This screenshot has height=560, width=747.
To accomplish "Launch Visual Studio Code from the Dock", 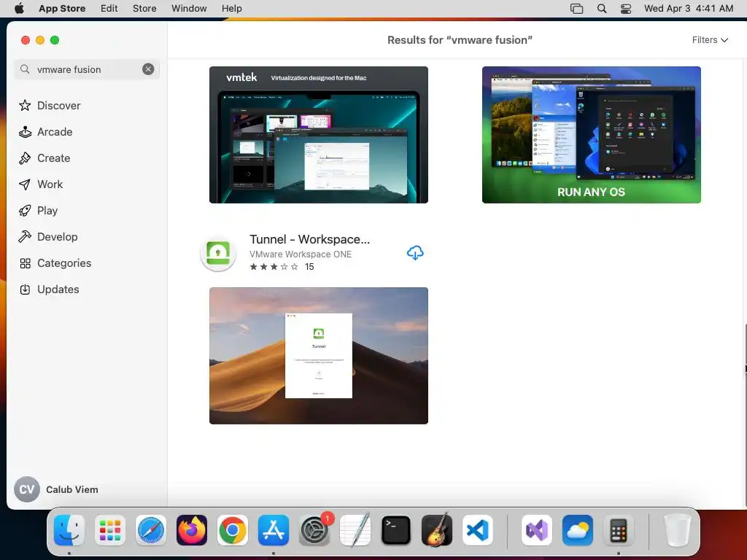I will click(478, 530).
